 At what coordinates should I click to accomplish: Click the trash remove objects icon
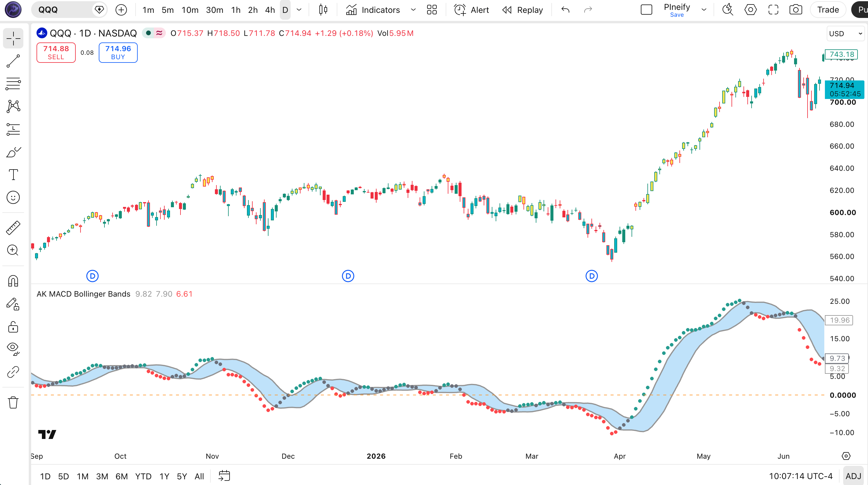pos(13,402)
